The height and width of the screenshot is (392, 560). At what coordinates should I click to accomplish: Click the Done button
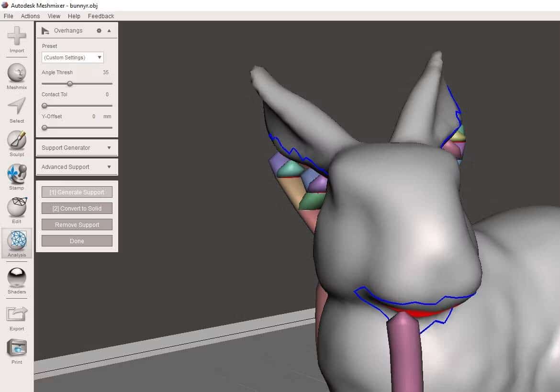coord(77,241)
